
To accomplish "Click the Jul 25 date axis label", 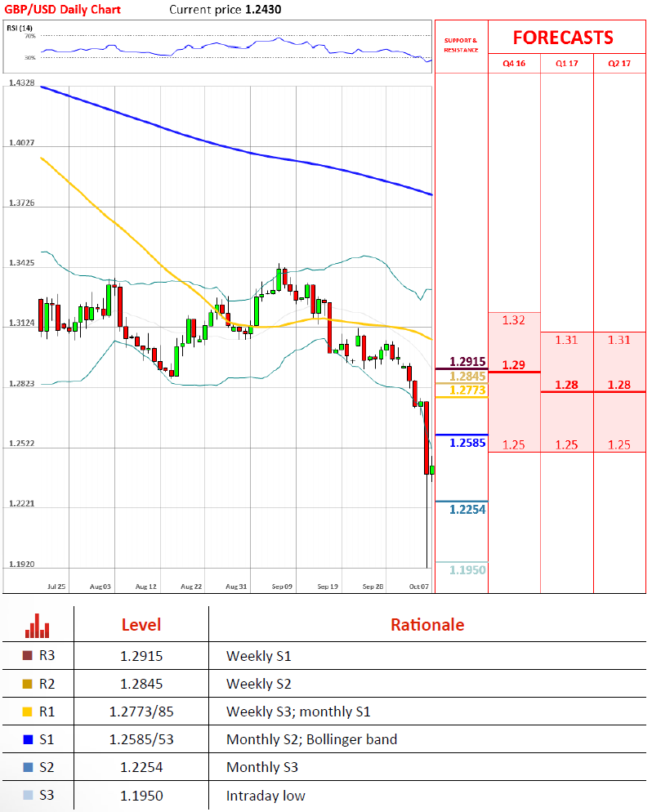I will pos(56,587).
